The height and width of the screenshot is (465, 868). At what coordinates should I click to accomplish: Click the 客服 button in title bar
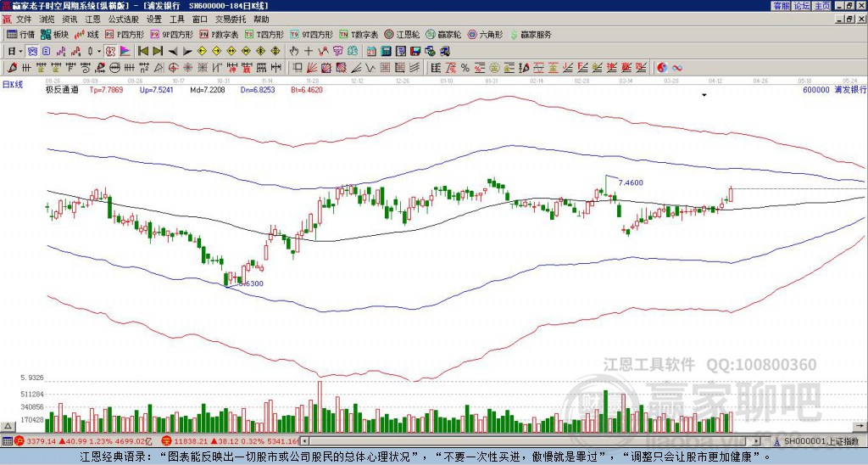781,6
